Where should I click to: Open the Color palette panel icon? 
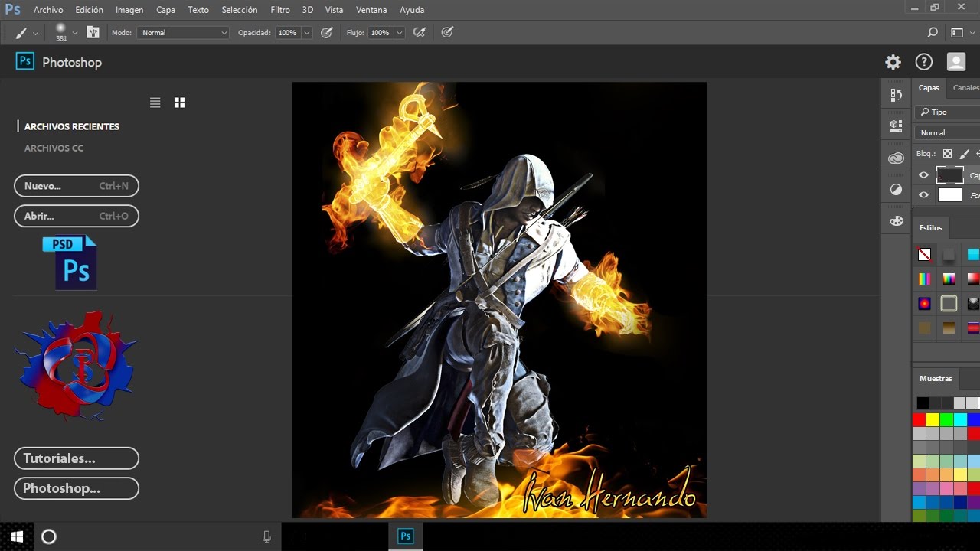[x=896, y=221]
